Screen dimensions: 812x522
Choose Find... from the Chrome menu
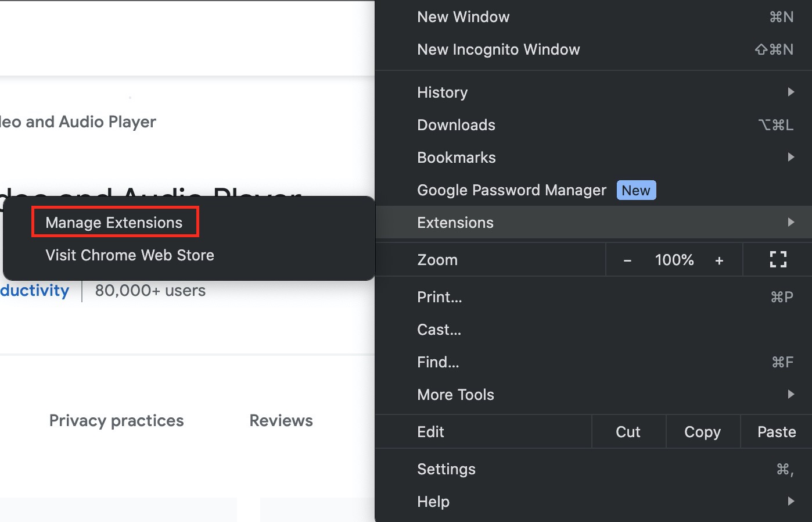(x=594, y=362)
